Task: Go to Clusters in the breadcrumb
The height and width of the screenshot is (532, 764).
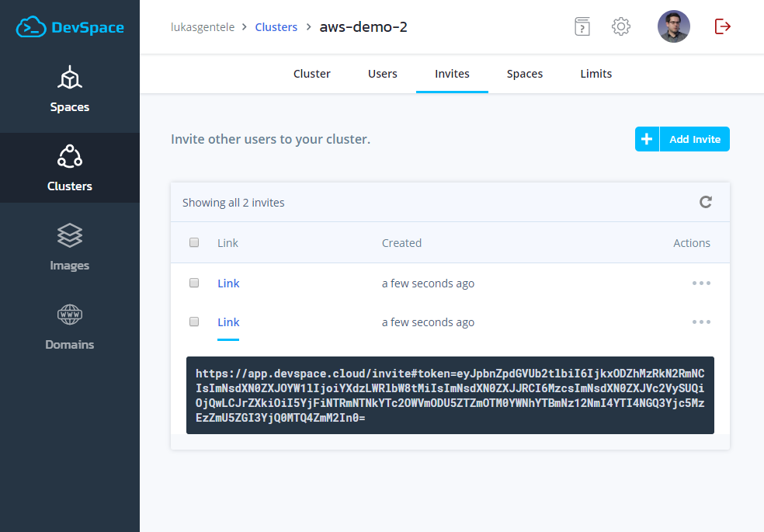Action: 276,27
